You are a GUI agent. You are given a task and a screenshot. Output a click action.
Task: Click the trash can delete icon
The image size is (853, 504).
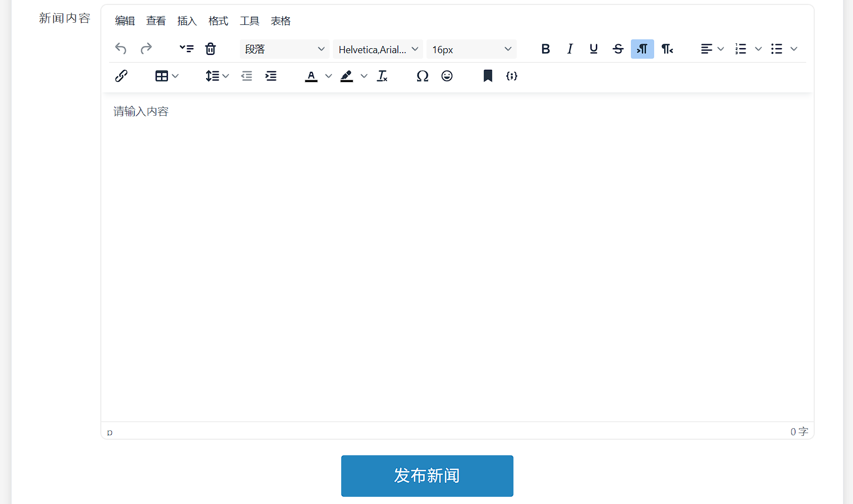pyautogui.click(x=210, y=49)
